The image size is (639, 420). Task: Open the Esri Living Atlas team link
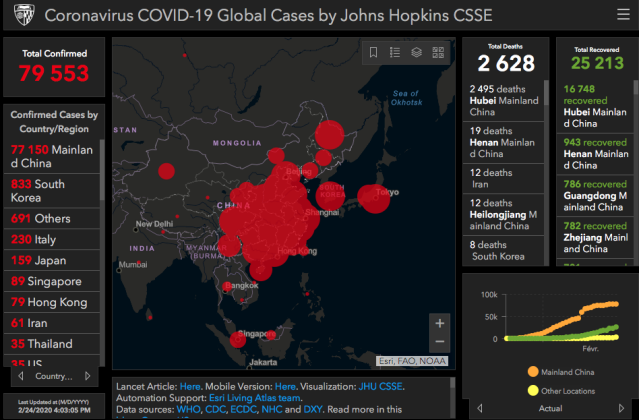pyautogui.click(x=255, y=398)
